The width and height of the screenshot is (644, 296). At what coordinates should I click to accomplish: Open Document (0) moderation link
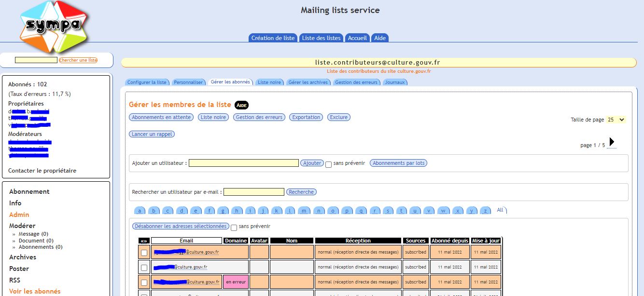(x=36, y=241)
